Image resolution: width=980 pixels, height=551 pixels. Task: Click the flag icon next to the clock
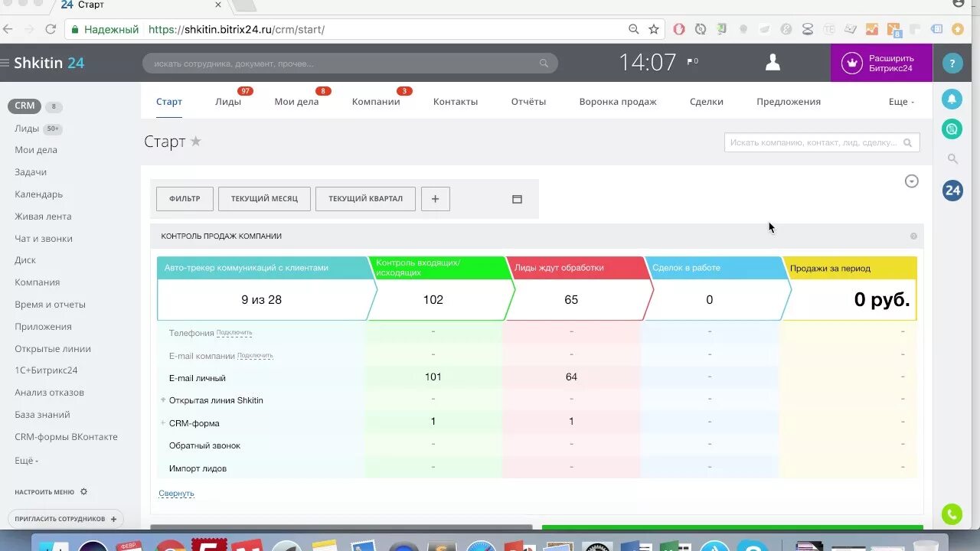click(690, 60)
